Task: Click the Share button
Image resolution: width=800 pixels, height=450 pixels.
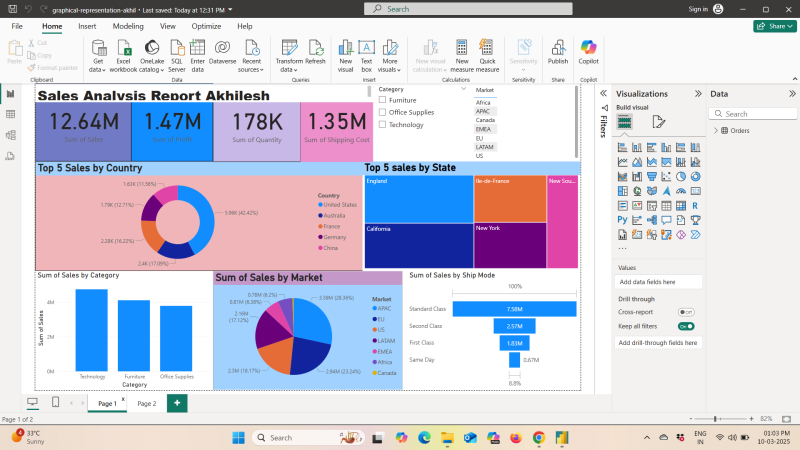Action: click(774, 26)
